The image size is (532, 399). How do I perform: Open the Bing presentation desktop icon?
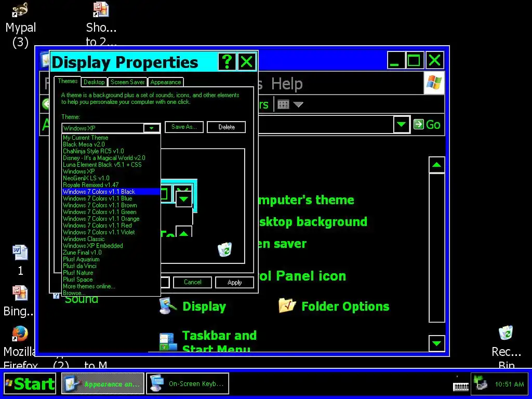(x=19, y=301)
